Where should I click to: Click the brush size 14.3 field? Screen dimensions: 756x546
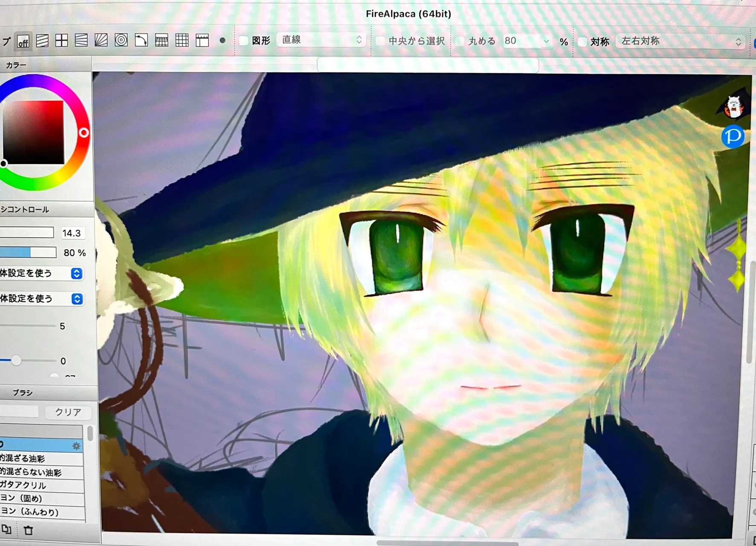pos(72,233)
